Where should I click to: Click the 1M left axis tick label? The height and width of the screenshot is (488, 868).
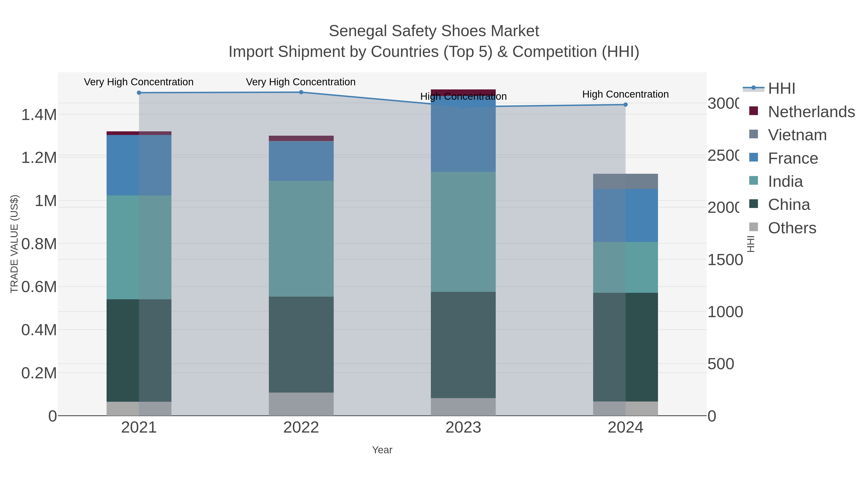[x=46, y=201]
